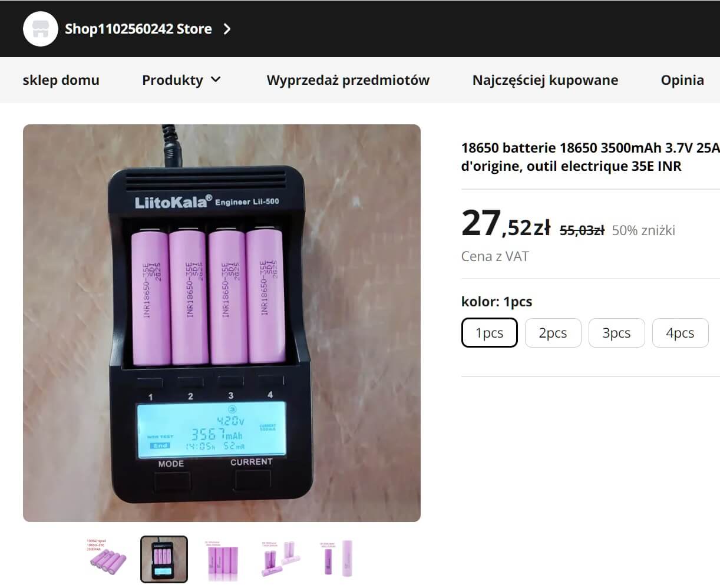Open store via arrow beside Shop1102560242
This screenshot has height=588, width=720.
click(x=227, y=29)
